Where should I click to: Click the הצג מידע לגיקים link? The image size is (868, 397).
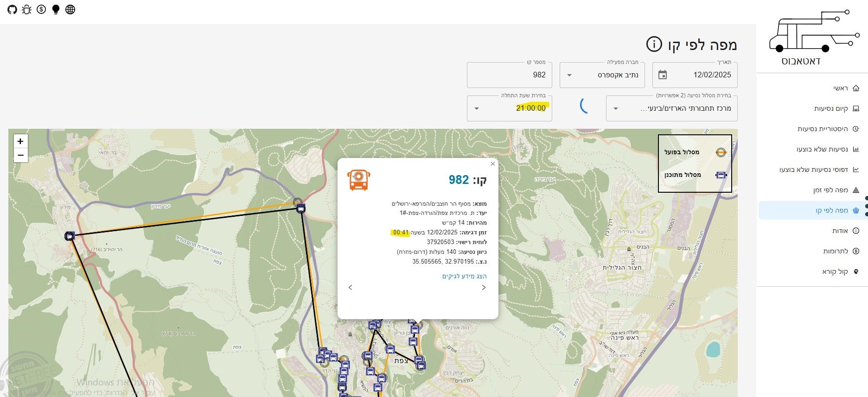point(464,276)
